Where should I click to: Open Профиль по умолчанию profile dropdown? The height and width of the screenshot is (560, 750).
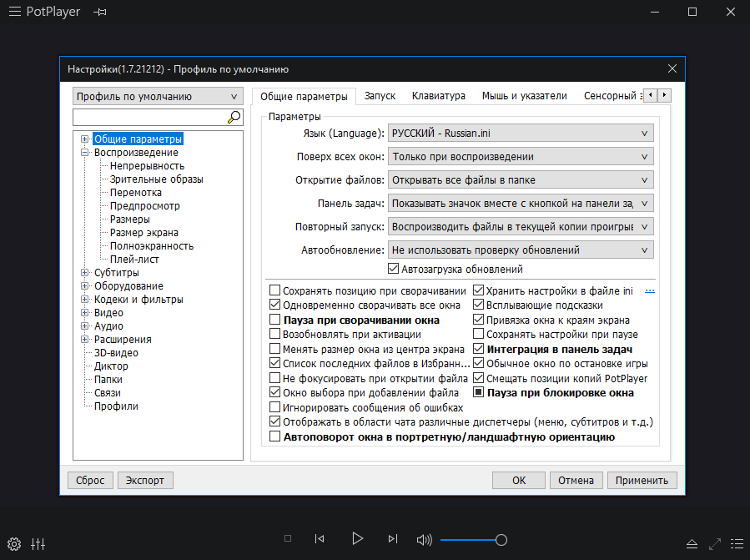coord(158,96)
